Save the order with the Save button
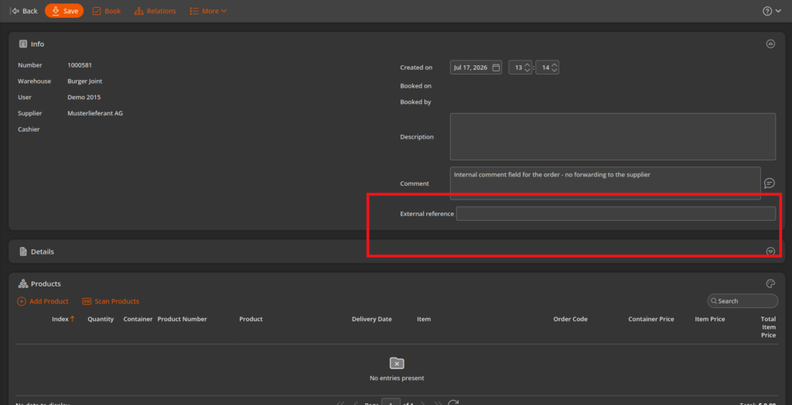This screenshot has width=792, height=405. click(64, 11)
